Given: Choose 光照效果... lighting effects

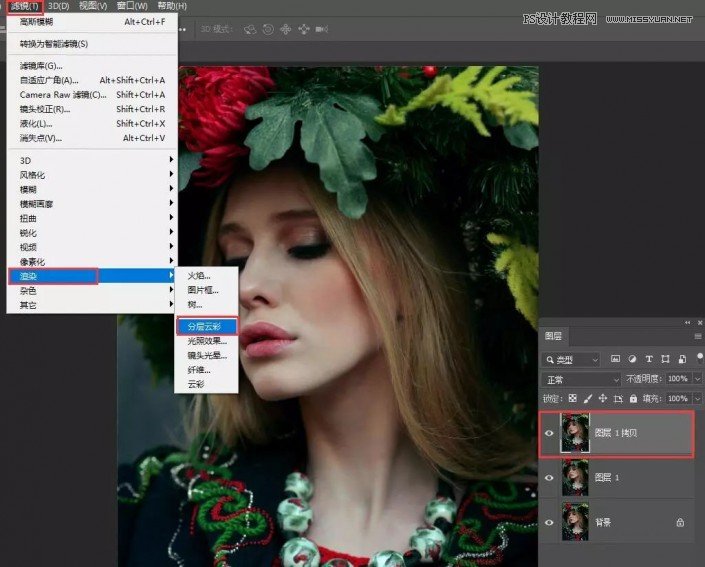Looking at the screenshot, I should [x=206, y=341].
